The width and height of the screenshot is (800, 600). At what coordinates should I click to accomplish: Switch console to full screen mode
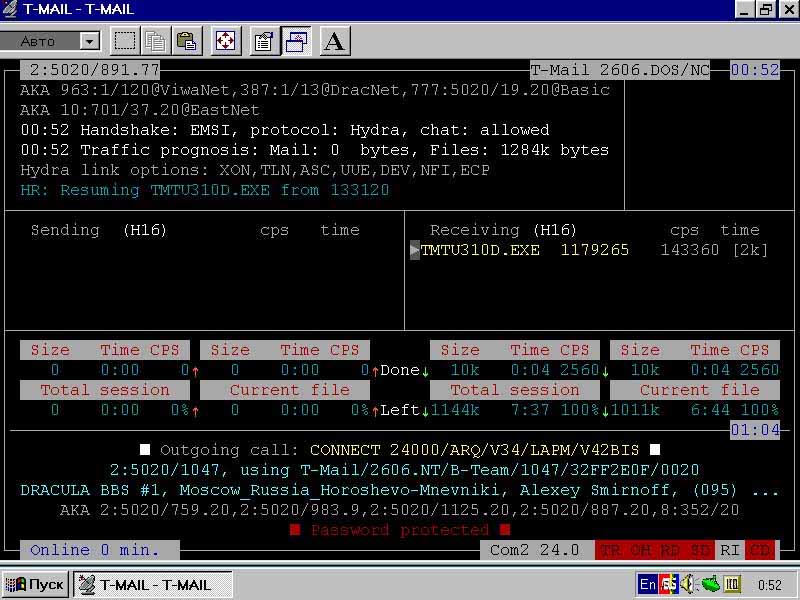[x=226, y=41]
